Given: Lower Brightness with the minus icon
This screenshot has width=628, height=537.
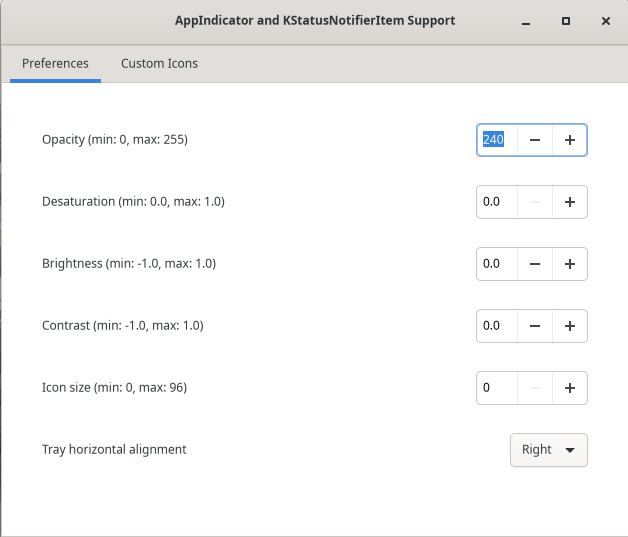Looking at the screenshot, I should [535, 264].
